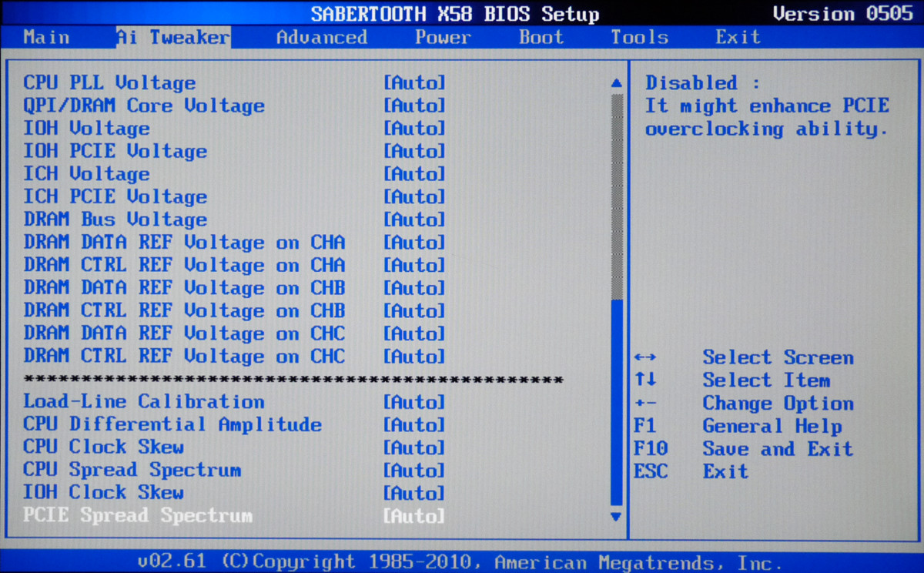Click the Change Option help entry
This screenshot has width=924, height=573.
(744, 404)
